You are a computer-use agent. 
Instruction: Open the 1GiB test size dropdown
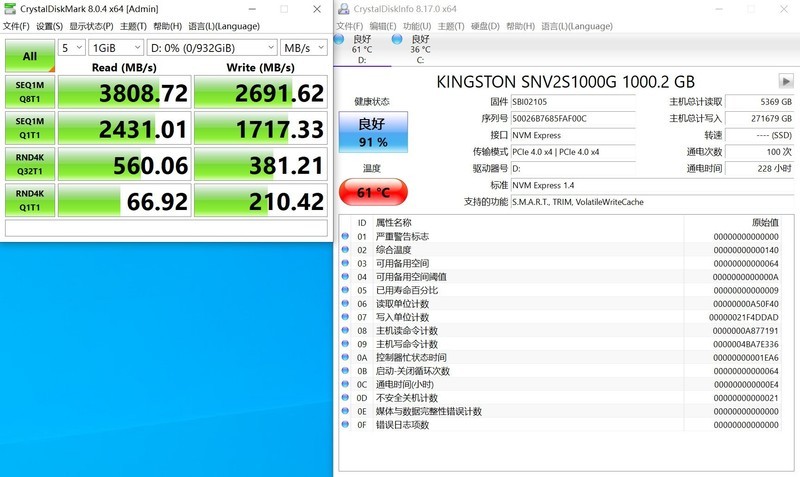click(116, 48)
